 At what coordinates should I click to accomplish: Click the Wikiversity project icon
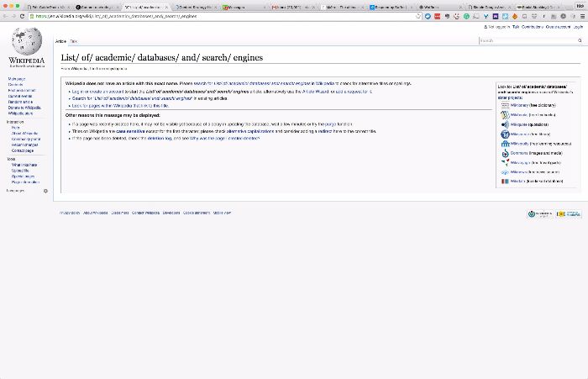click(504, 144)
